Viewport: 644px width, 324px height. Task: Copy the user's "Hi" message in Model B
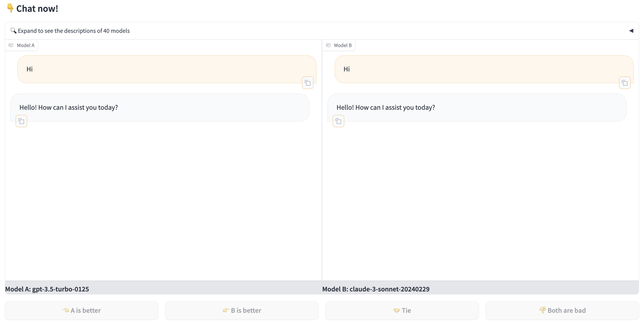pyautogui.click(x=625, y=83)
